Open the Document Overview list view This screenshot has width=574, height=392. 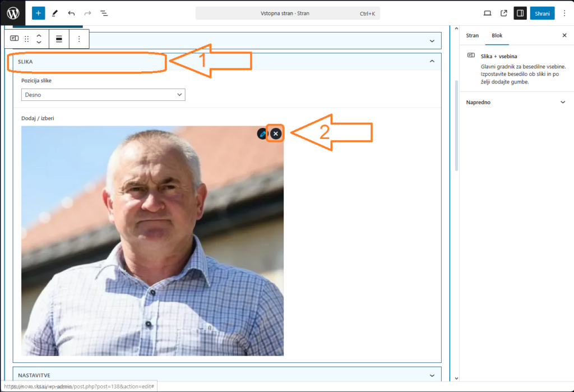click(x=104, y=13)
